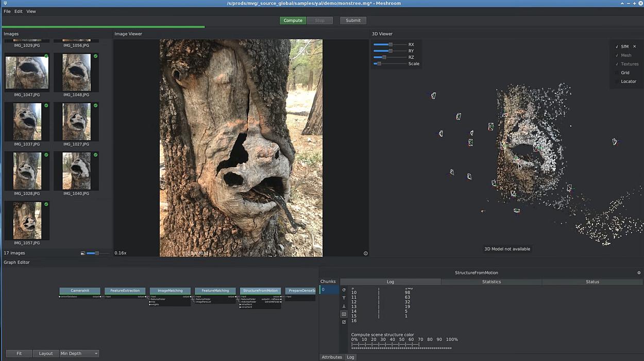Minimize the Meshroom window
The image size is (644, 361).
pyautogui.click(x=630, y=4)
